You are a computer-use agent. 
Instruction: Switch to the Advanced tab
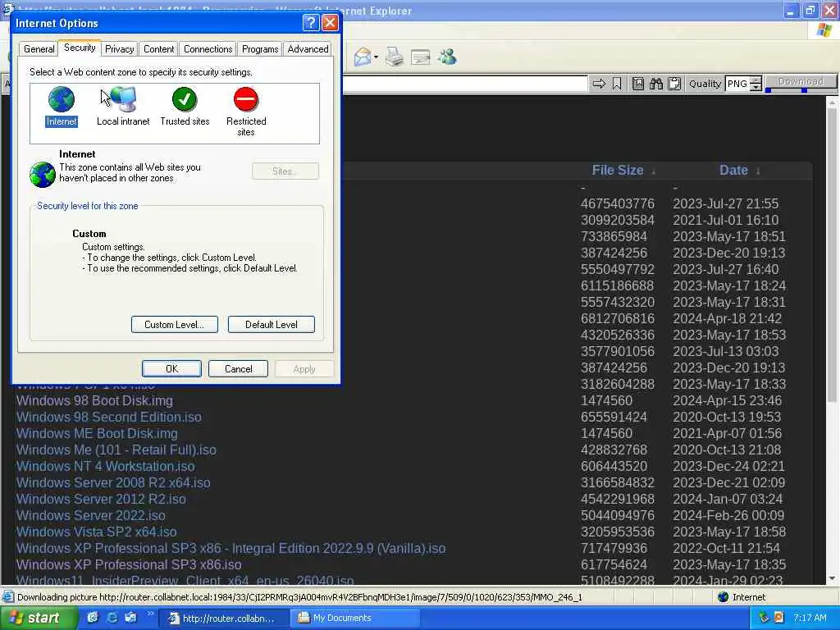click(308, 48)
